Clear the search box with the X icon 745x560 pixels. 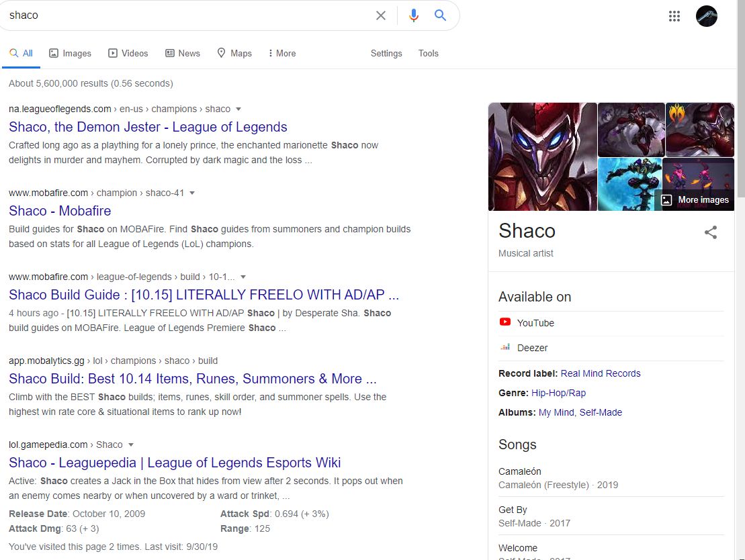380,15
